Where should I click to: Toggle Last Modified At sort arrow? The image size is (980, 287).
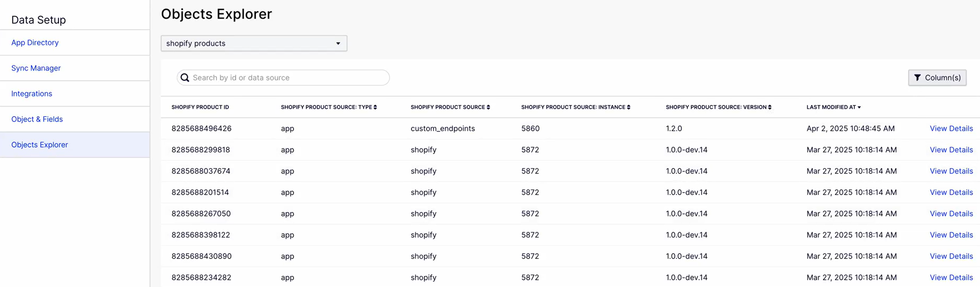pyautogui.click(x=859, y=107)
